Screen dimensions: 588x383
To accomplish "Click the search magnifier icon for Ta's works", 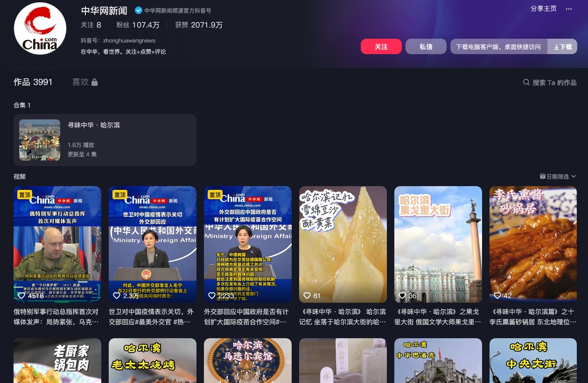I will [526, 82].
